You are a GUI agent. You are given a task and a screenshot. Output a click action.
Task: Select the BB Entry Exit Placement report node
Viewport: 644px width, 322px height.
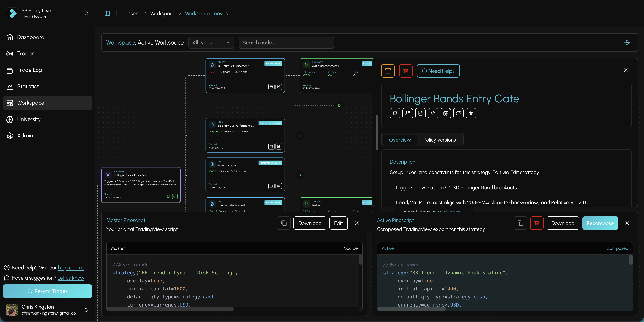point(245,76)
